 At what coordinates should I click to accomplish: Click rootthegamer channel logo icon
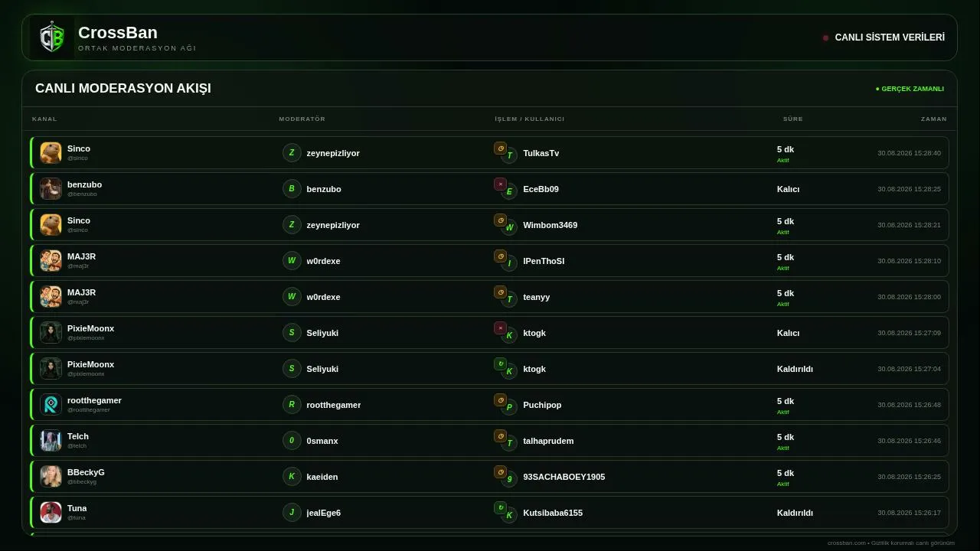coord(51,405)
